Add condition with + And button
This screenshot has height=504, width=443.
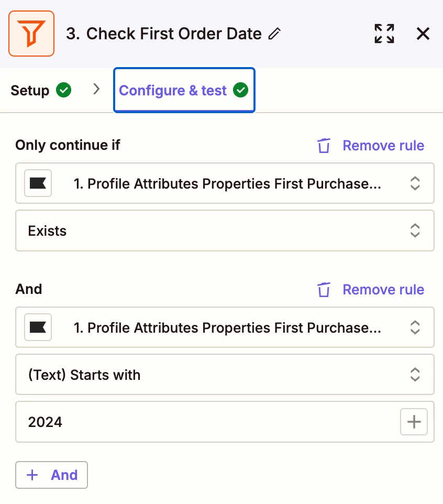click(x=51, y=475)
